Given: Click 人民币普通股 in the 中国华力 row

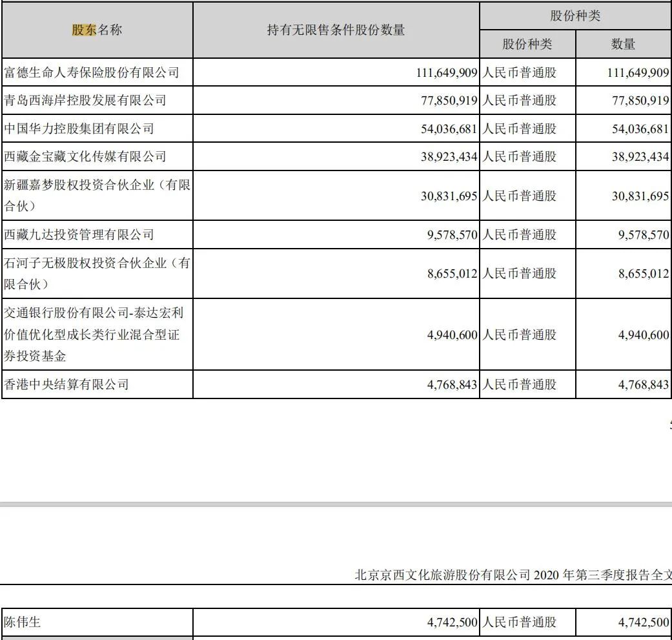Looking at the screenshot, I should pyautogui.click(x=520, y=129).
